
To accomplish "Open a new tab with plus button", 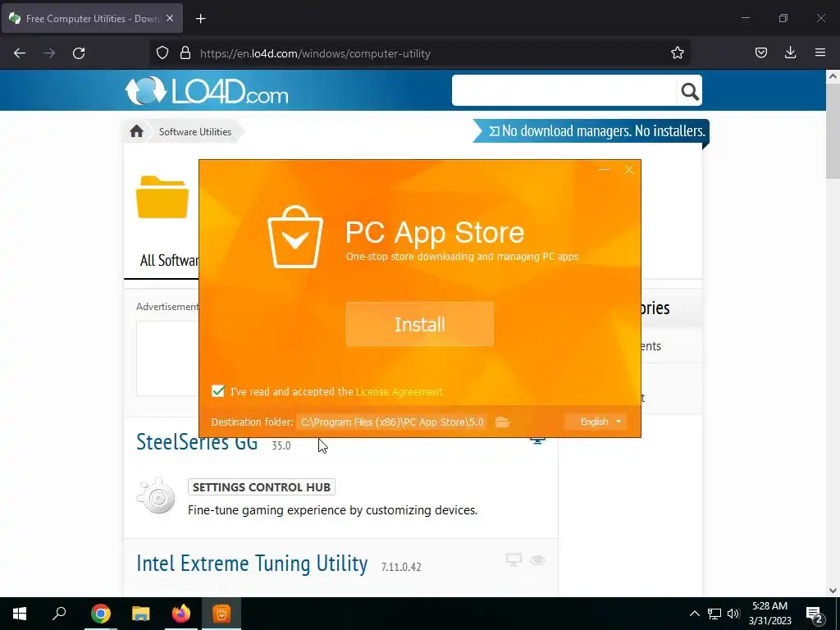I will click(x=200, y=19).
